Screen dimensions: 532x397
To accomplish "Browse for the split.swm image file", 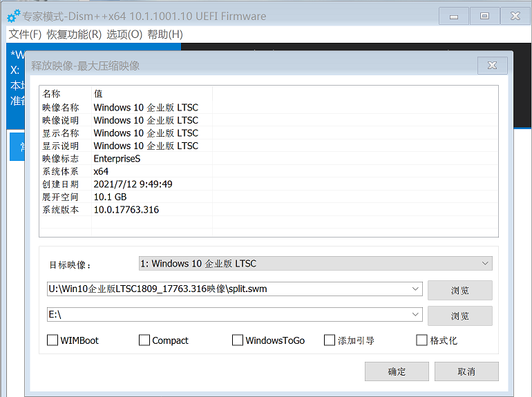I will (459, 290).
